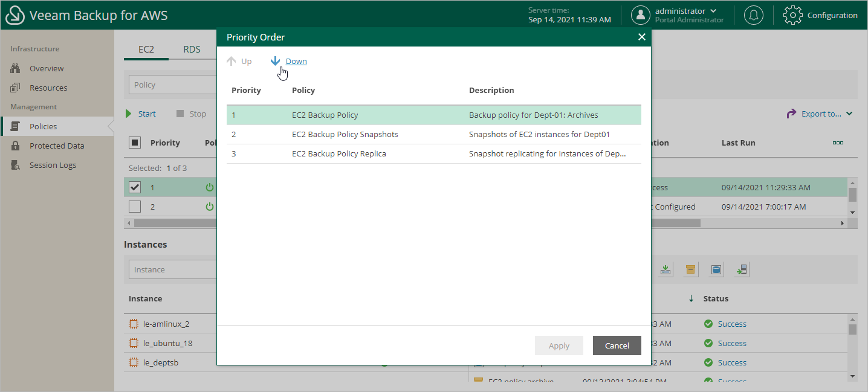
Task: Switch to the RDS tab
Action: (x=192, y=50)
